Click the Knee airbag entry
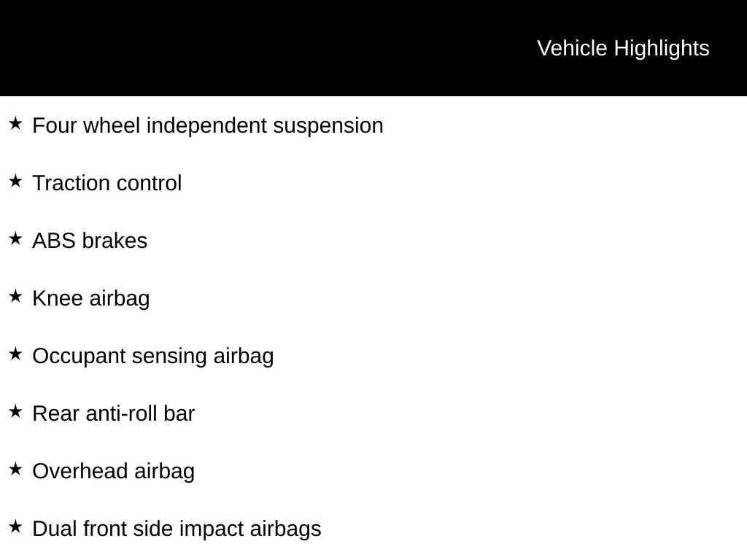 tap(91, 299)
